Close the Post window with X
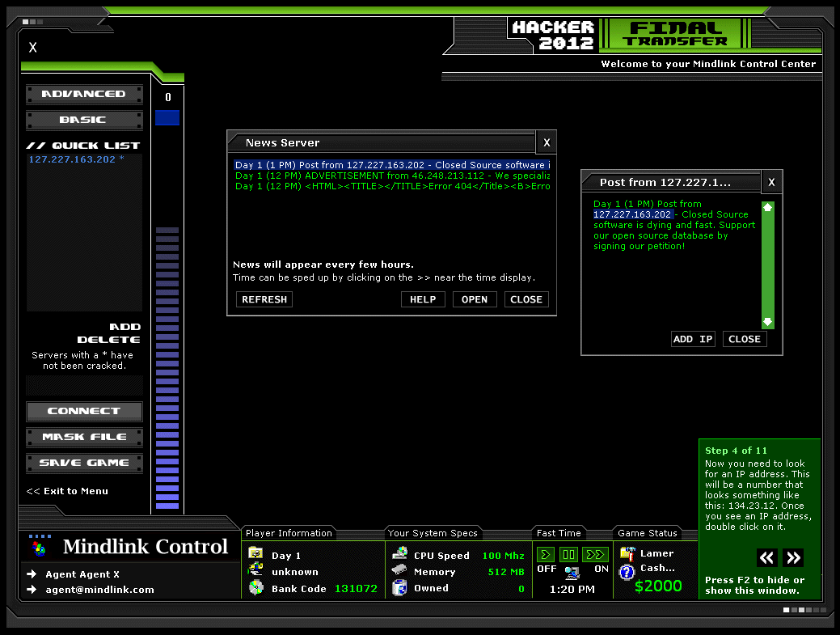Image resolution: width=840 pixels, height=635 pixels. (771, 182)
